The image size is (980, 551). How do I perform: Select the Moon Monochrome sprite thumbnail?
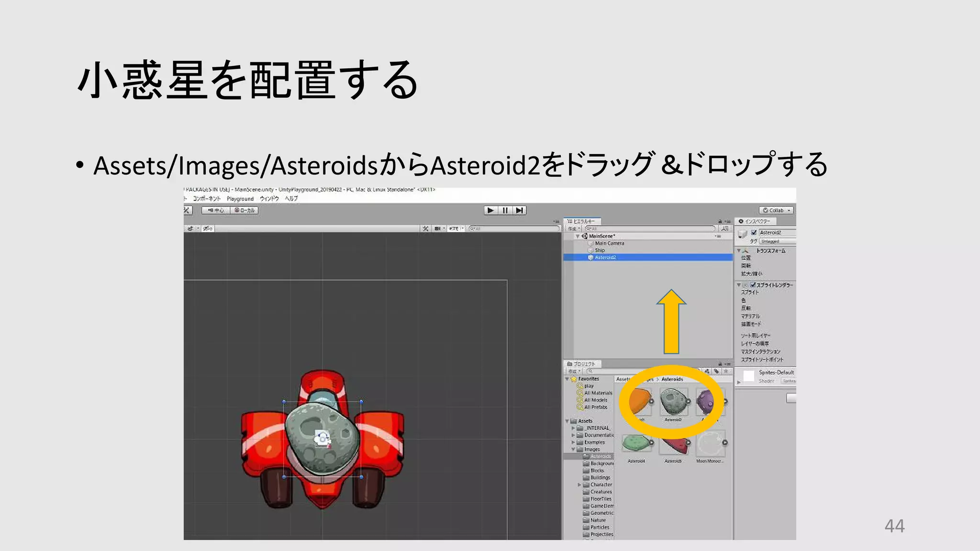click(x=710, y=443)
